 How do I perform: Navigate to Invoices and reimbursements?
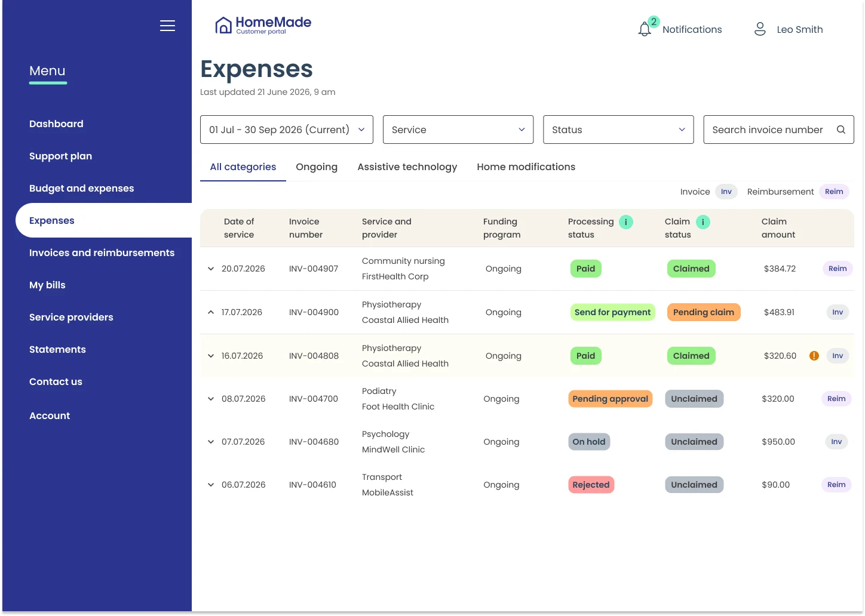(102, 252)
